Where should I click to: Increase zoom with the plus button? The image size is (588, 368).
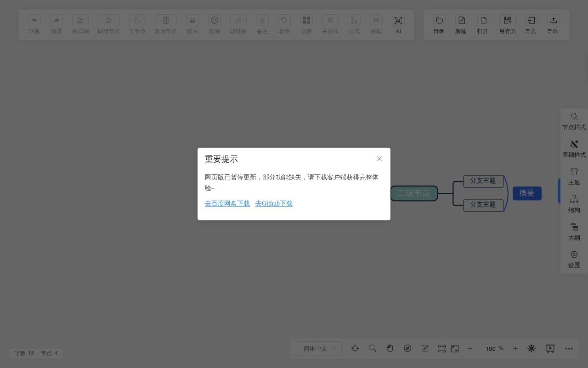(x=515, y=349)
